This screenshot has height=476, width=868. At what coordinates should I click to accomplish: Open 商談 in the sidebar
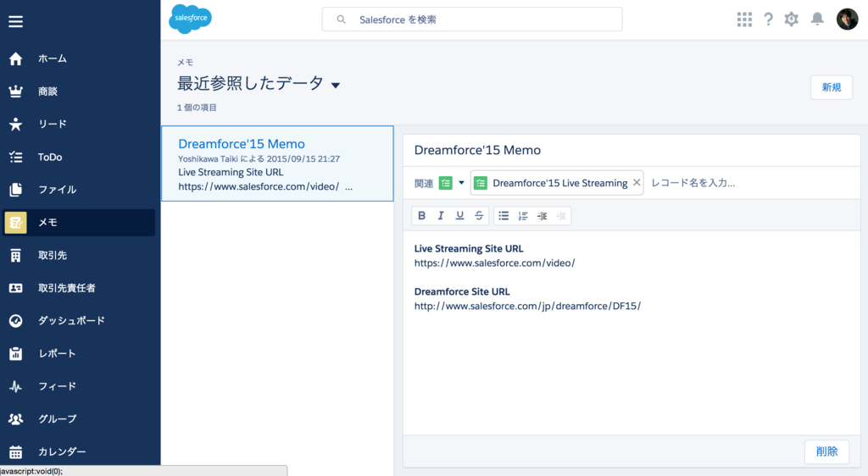click(79, 91)
